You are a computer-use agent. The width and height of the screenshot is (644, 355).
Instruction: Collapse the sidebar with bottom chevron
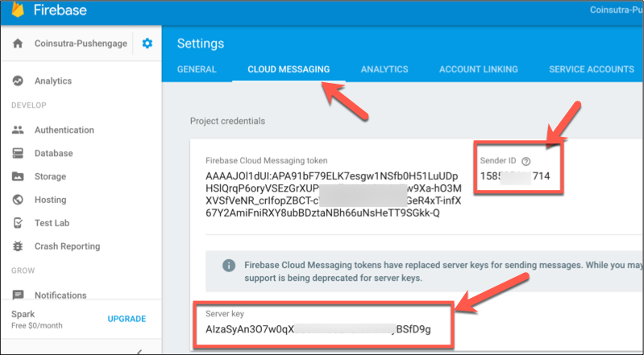tap(139, 352)
